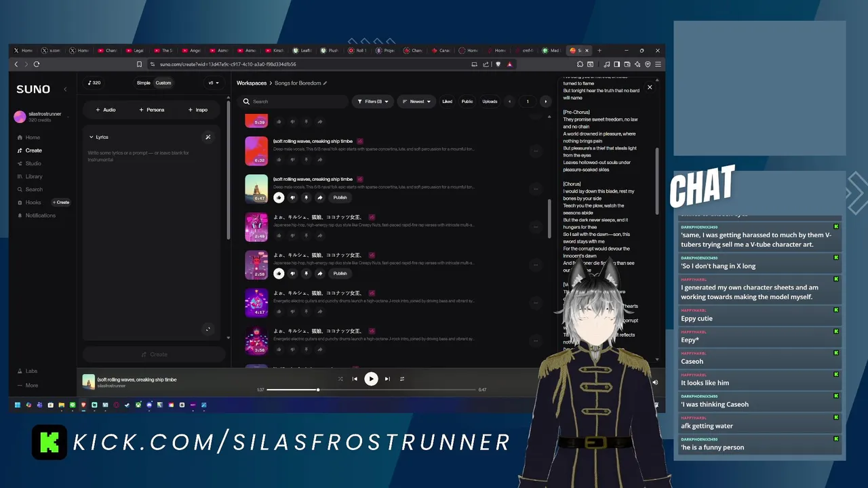Reload the browser page
868x488 pixels.
37,64
